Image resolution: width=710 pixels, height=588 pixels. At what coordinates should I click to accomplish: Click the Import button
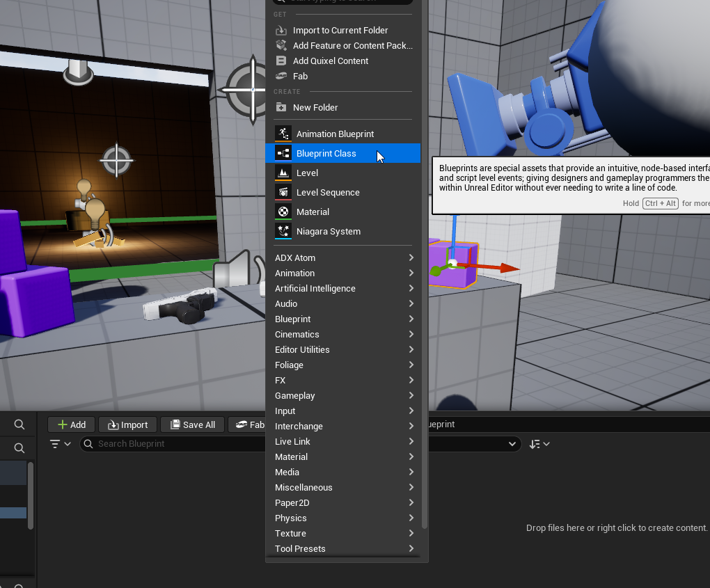127,424
